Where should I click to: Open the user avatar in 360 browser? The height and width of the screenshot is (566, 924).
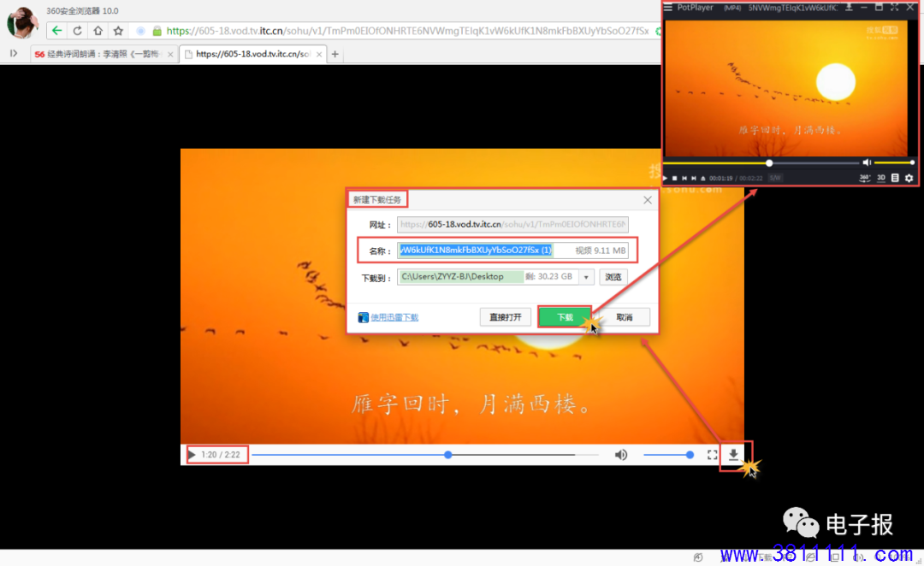22,21
